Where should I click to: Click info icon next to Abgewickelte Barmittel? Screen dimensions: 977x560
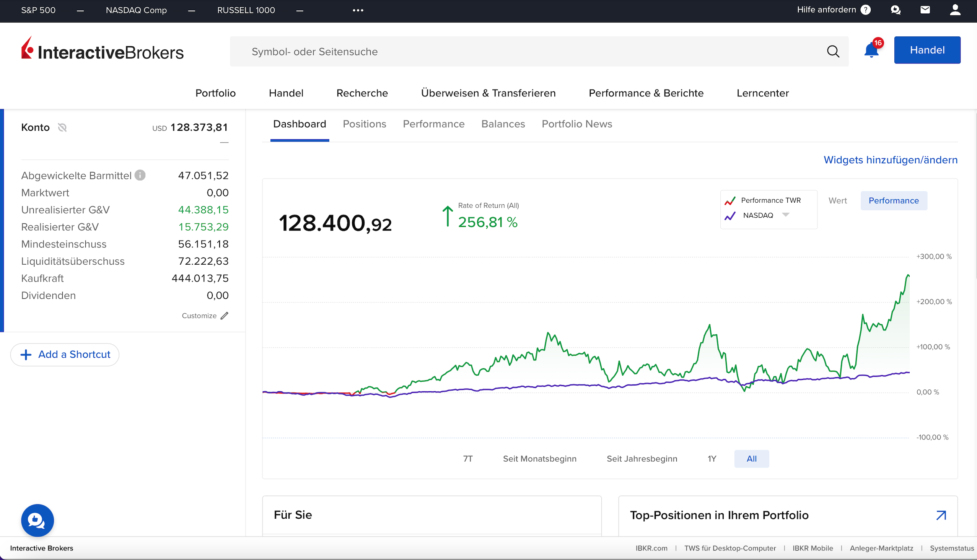140,176
